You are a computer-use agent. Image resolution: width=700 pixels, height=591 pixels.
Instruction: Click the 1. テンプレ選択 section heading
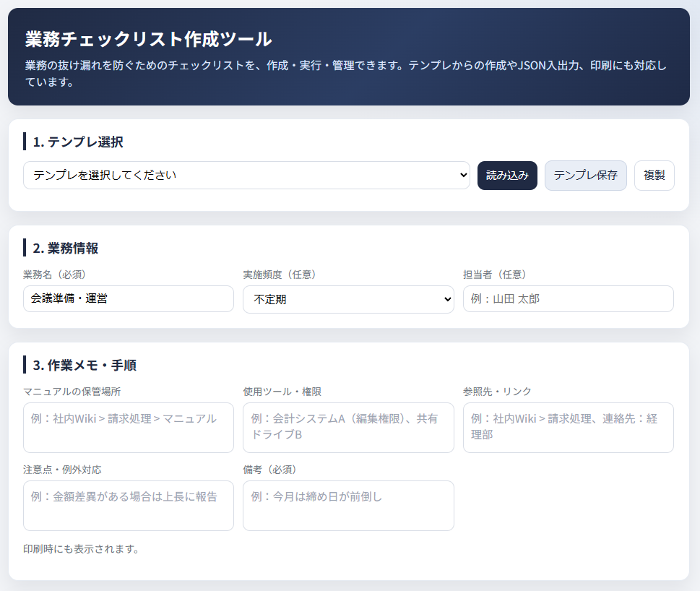pos(78,142)
